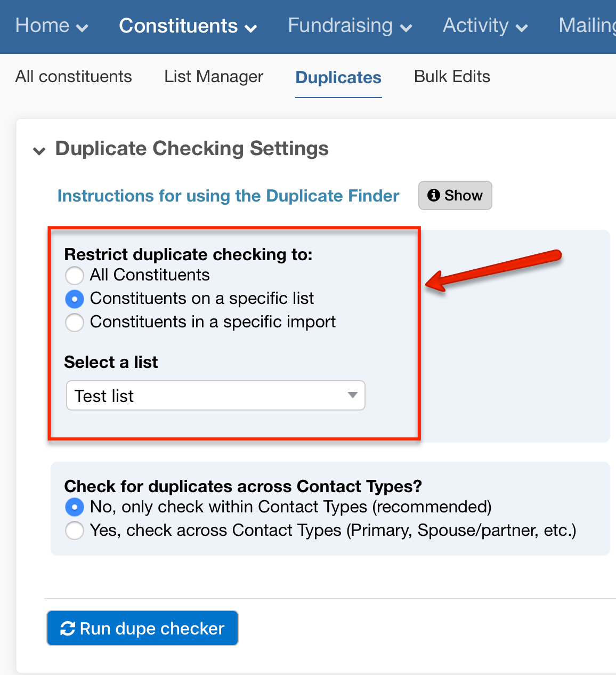Choose Constituents in a specific import
The width and height of the screenshot is (616, 675).
coord(75,322)
